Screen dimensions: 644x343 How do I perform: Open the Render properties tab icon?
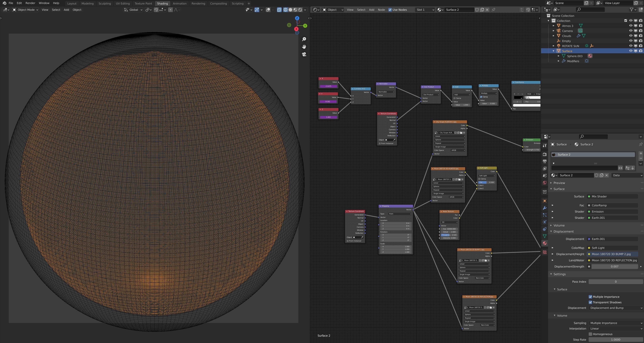(545, 154)
